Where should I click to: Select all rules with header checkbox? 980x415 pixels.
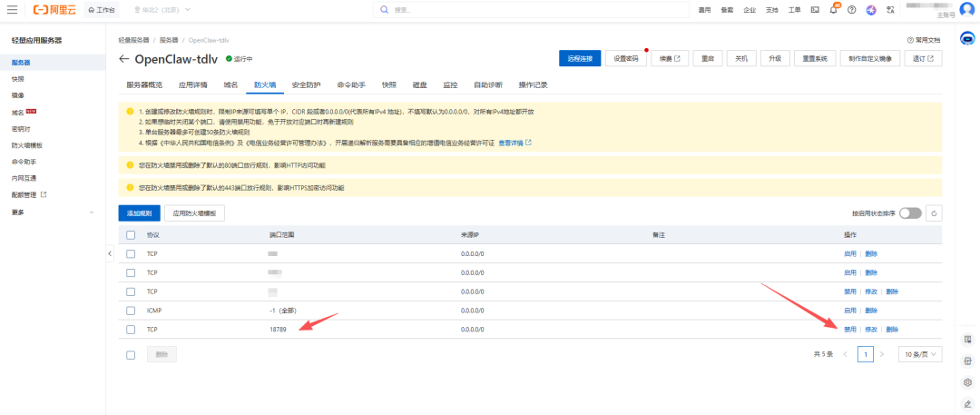(x=131, y=235)
